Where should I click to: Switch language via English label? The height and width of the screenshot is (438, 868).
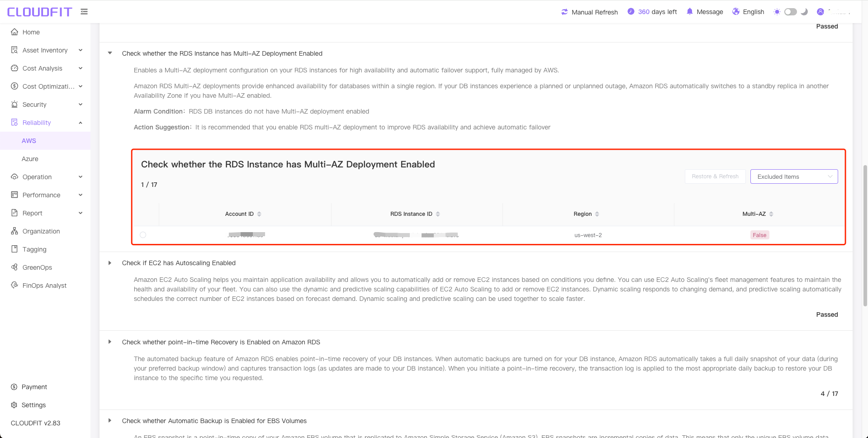tap(754, 12)
